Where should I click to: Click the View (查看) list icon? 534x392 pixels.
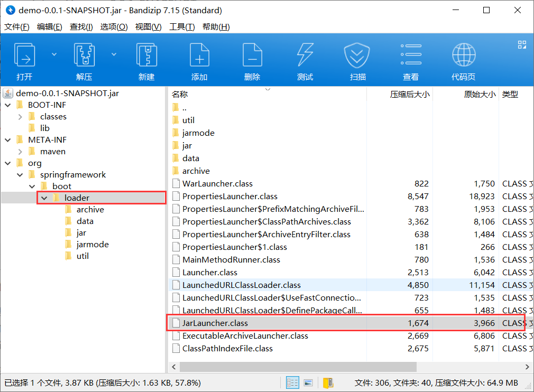click(x=411, y=55)
